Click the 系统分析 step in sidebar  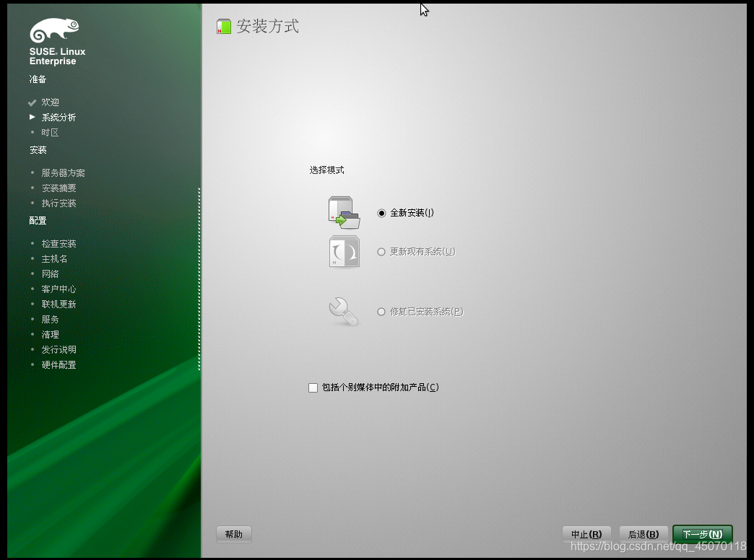coord(58,118)
